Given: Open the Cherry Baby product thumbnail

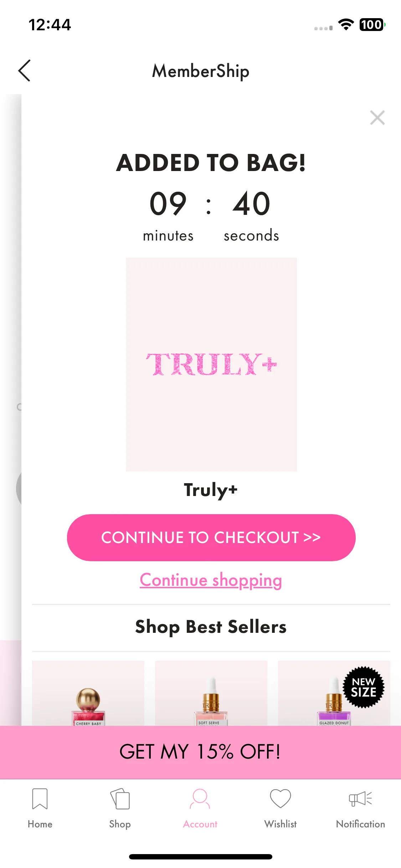Looking at the screenshot, I should (88, 693).
